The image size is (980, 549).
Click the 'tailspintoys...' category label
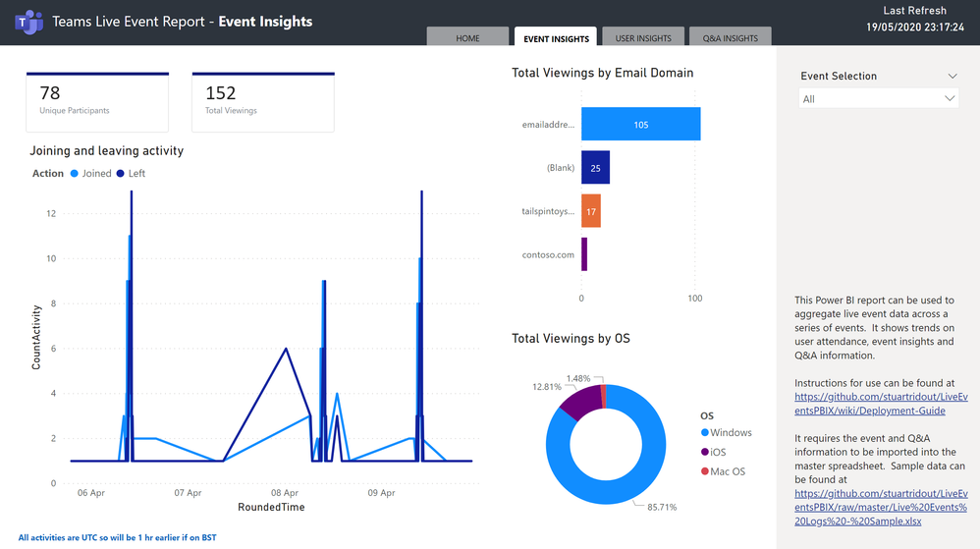pyautogui.click(x=548, y=211)
